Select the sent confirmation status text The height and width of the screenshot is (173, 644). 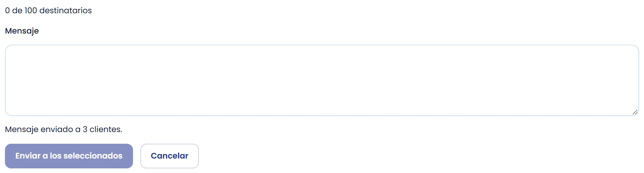[x=64, y=129]
